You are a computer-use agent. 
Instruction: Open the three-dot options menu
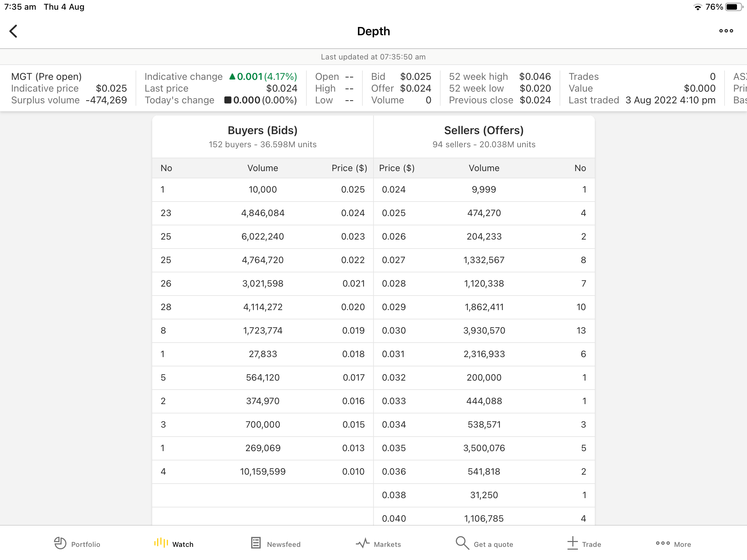coord(726,31)
